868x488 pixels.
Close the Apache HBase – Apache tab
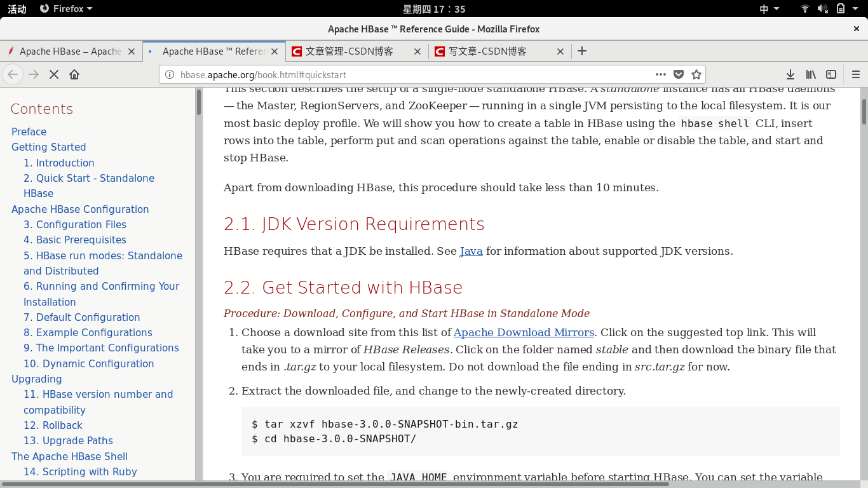pyautogui.click(x=132, y=51)
